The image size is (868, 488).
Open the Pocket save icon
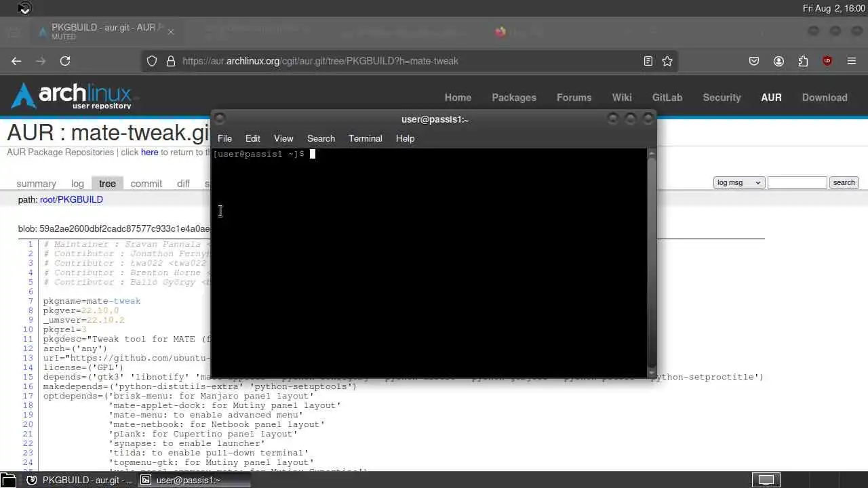click(x=754, y=61)
